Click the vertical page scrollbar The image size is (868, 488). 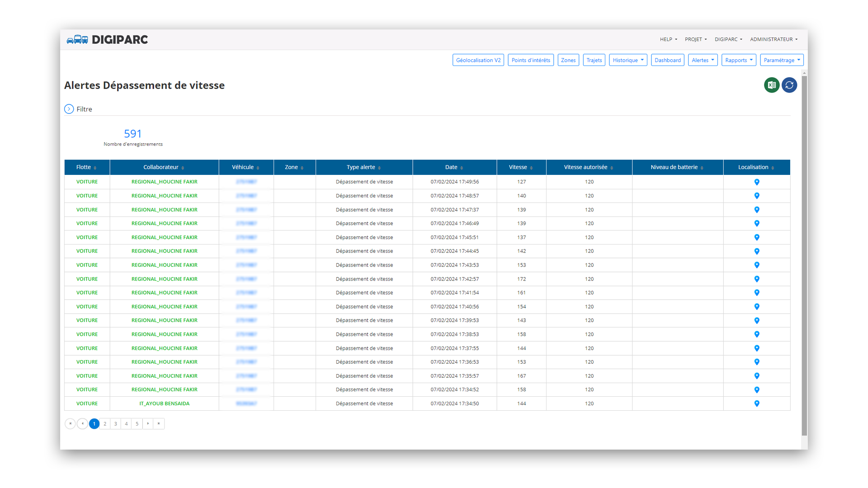click(804, 255)
